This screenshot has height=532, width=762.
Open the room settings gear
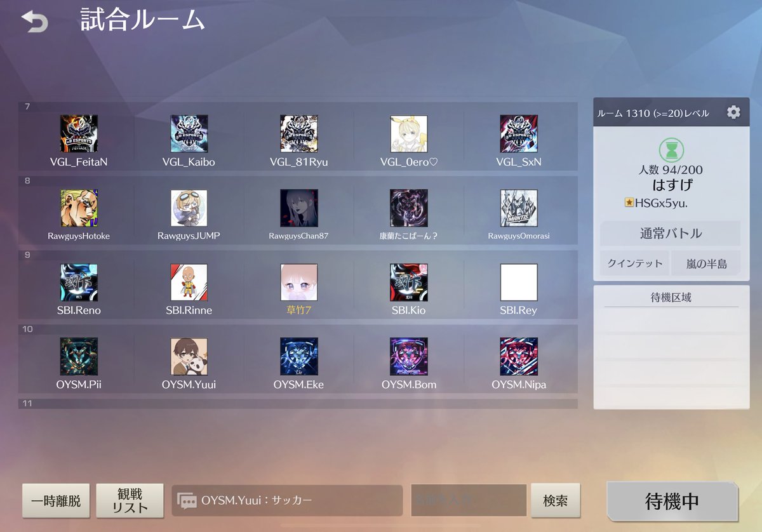coord(734,111)
